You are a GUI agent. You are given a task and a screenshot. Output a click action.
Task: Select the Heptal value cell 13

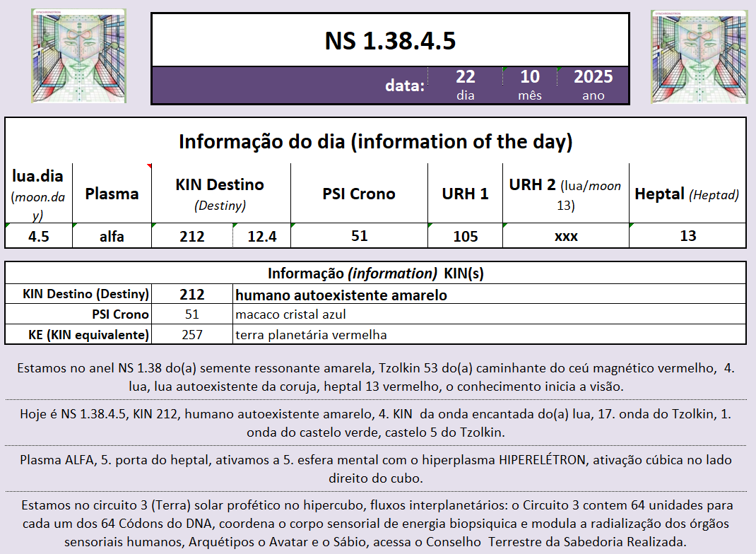pos(687,236)
